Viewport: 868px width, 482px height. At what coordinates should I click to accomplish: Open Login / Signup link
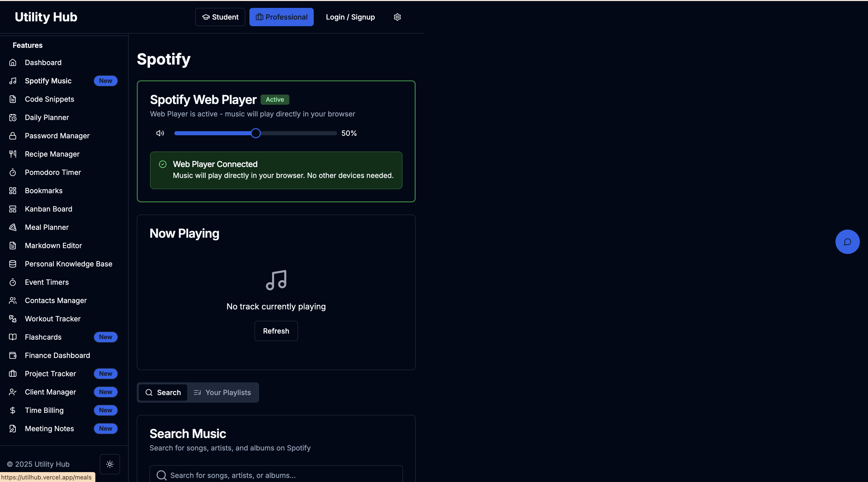click(350, 17)
